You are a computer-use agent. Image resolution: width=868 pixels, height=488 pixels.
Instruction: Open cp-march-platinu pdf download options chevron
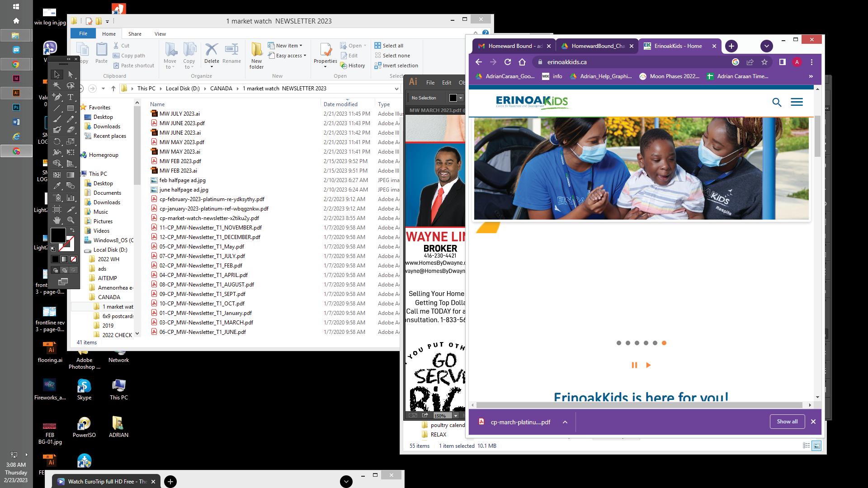coord(565,422)
